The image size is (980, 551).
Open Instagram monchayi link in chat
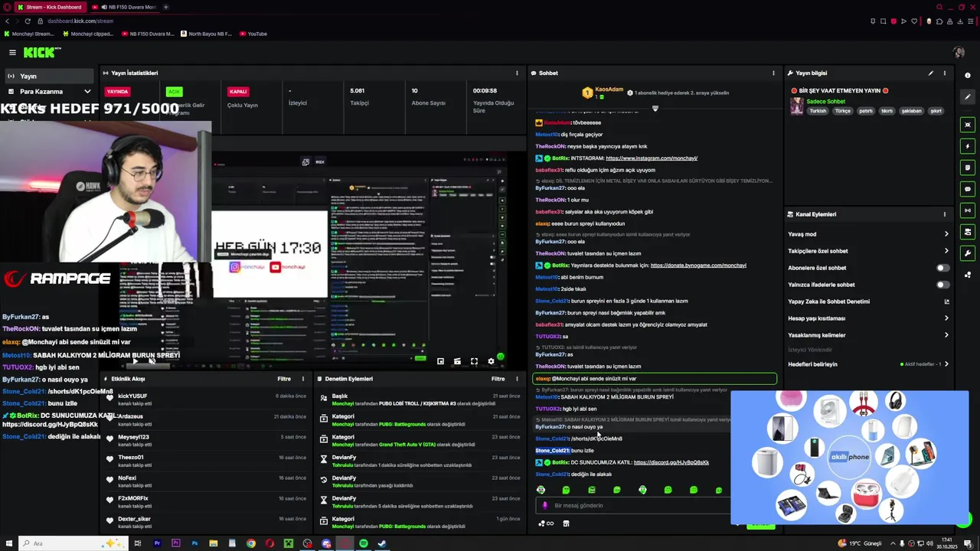point(652,158)
